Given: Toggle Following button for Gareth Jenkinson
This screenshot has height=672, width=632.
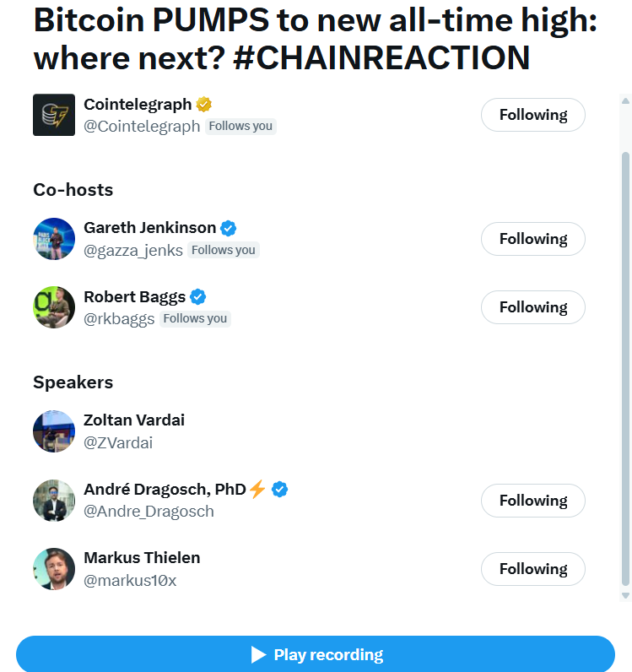Looking at the screenshot, I should pyautogui.click(x=533, y=239).
